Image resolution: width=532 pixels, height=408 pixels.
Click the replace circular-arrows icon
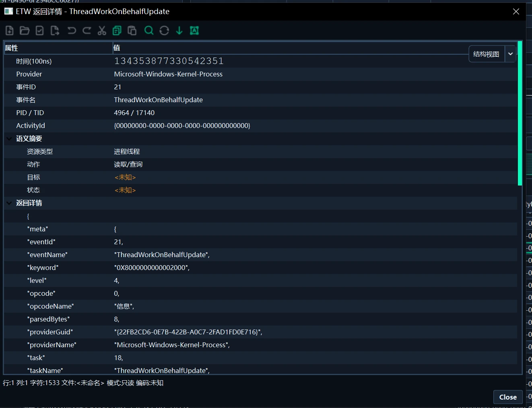point(164,31)
